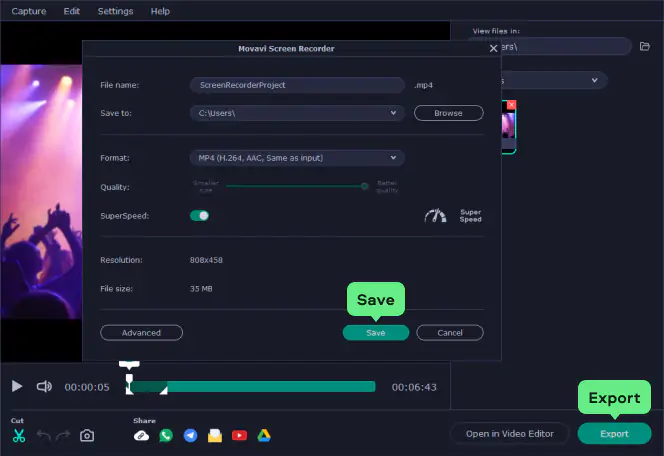Take a snapshot using the camera icon

(87, 436)
